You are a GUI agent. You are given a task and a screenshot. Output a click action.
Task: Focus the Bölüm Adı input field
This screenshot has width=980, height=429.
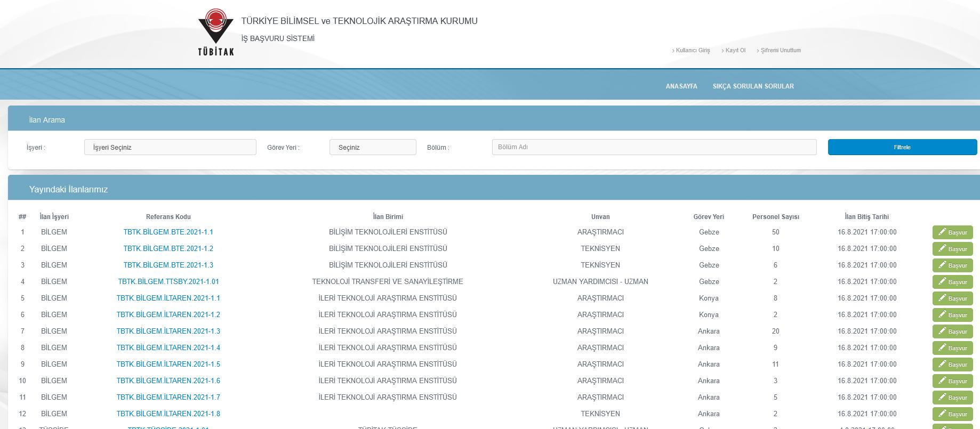click(654, 147)
